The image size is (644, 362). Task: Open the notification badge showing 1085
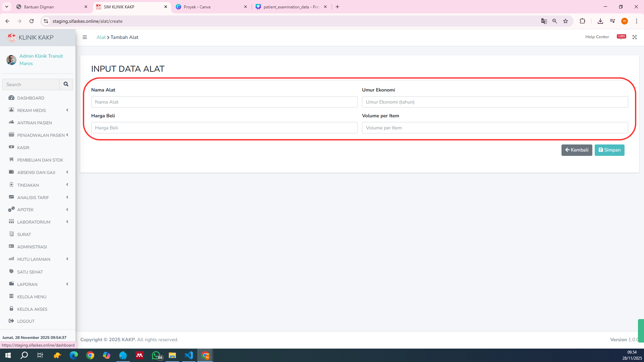coord(621,37)
